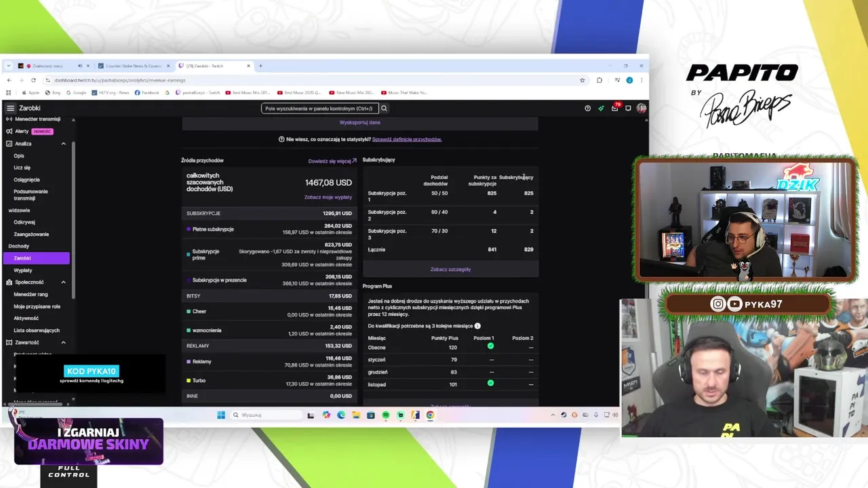Open Menedżer rang in the sidebar
Screen dimensions: 868x488
[x=31, y=294]
